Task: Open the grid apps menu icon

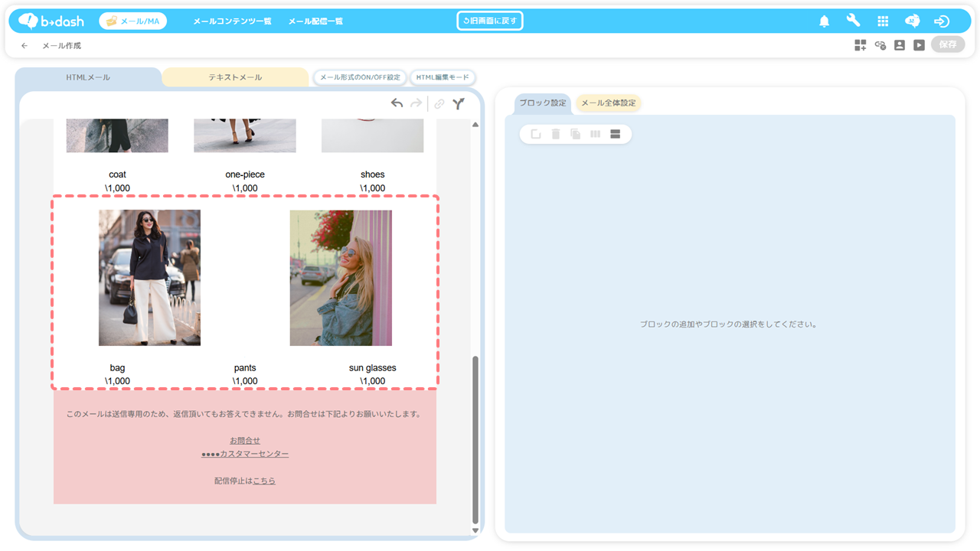Action: tap(883, 21)
